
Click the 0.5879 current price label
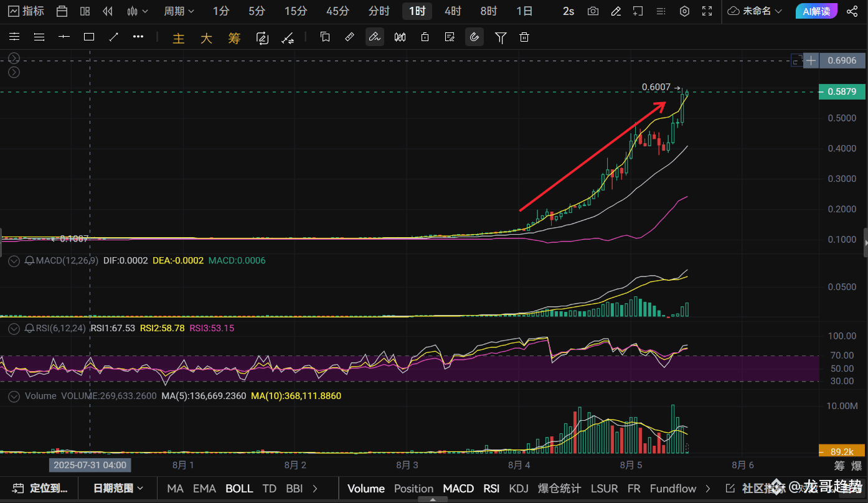coord(842,92)
